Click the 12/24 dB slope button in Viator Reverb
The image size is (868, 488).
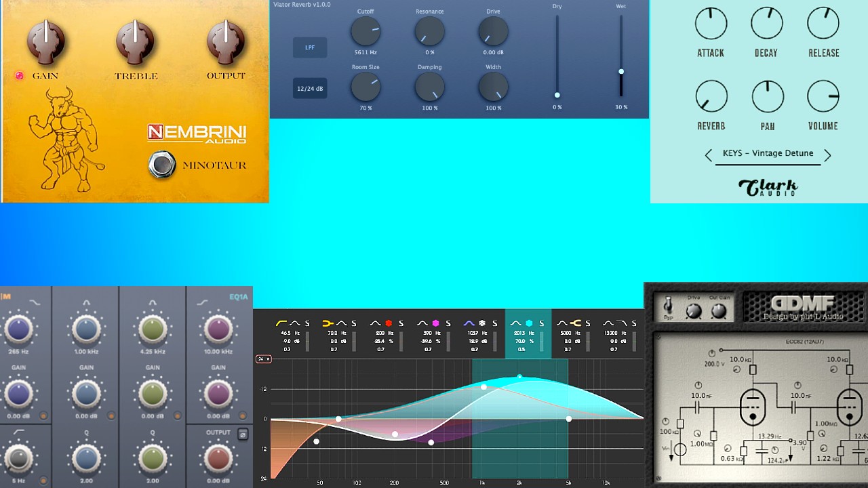(309, 87)
